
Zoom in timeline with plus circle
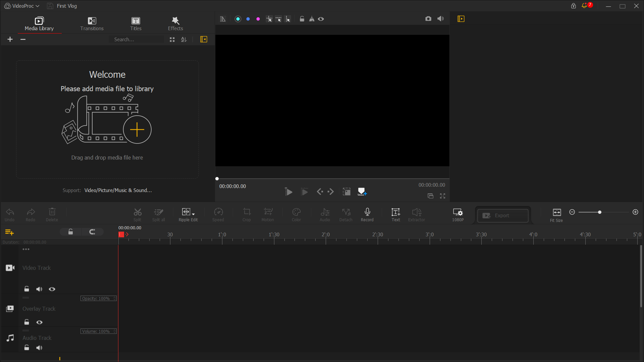click(x=635, y=212)
